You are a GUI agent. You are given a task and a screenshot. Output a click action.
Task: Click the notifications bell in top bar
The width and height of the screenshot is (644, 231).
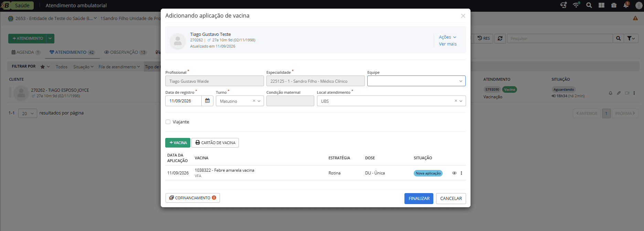(626, 5)
